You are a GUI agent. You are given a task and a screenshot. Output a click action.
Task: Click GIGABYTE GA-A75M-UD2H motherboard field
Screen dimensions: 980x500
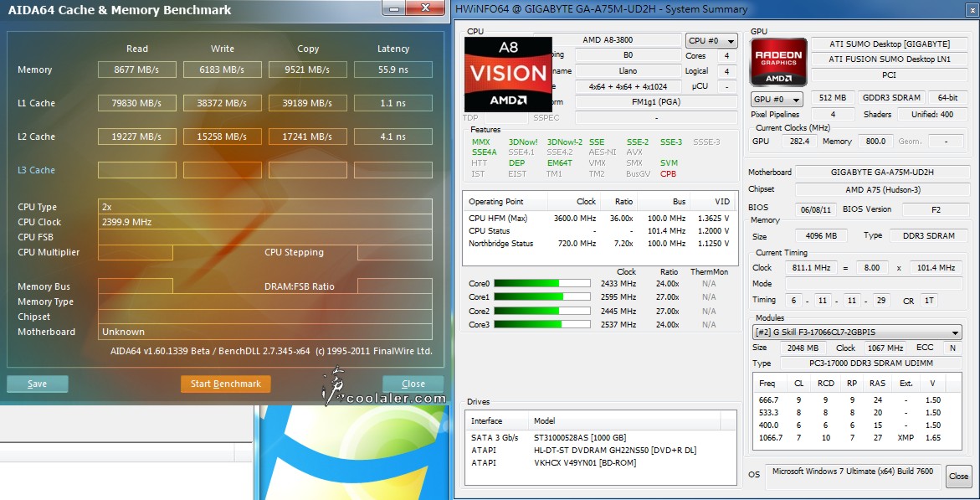tap(882, 172)
